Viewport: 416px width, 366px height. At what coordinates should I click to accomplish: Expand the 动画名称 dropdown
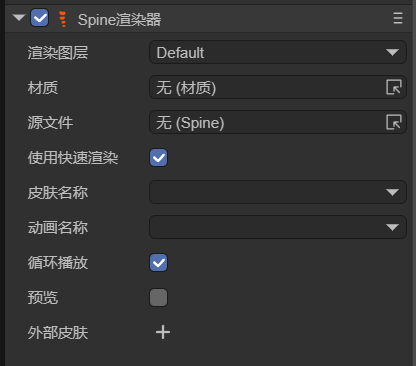278,227
